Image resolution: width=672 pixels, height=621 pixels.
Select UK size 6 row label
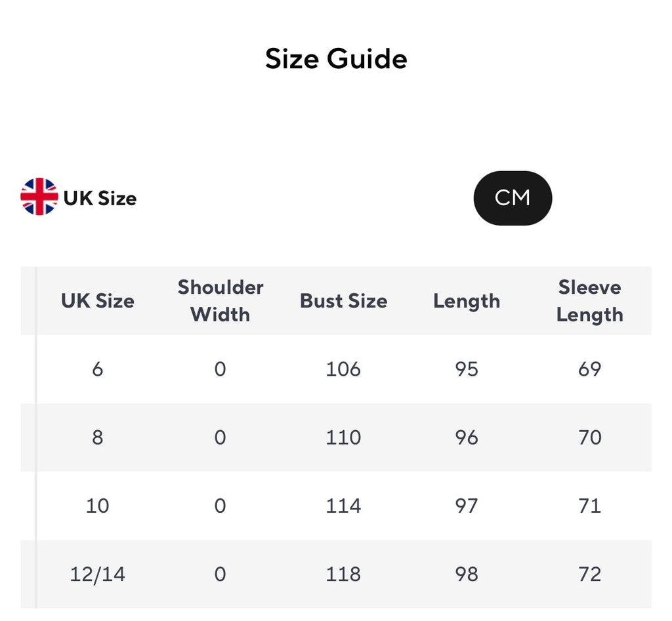(x=97, y=369)
